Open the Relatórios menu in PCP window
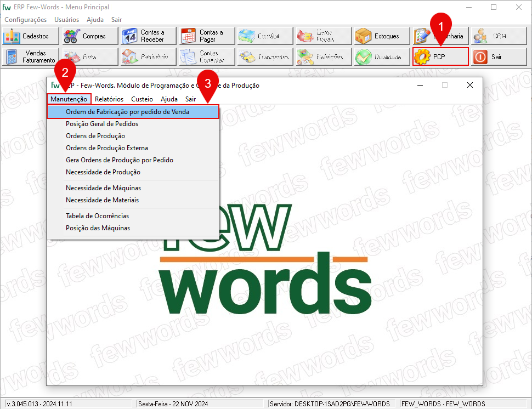This screenshot has height=409, width=532. [x=109, y=99]
